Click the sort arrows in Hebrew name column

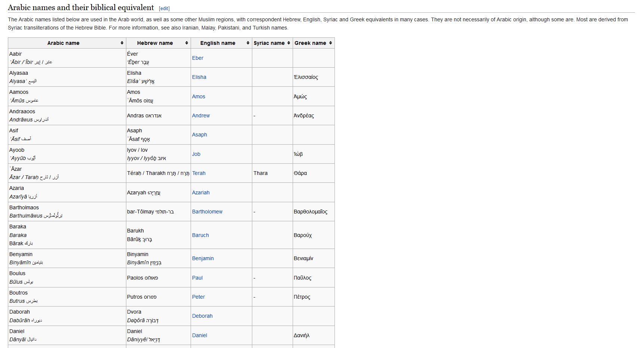click(x=187, y=43)
